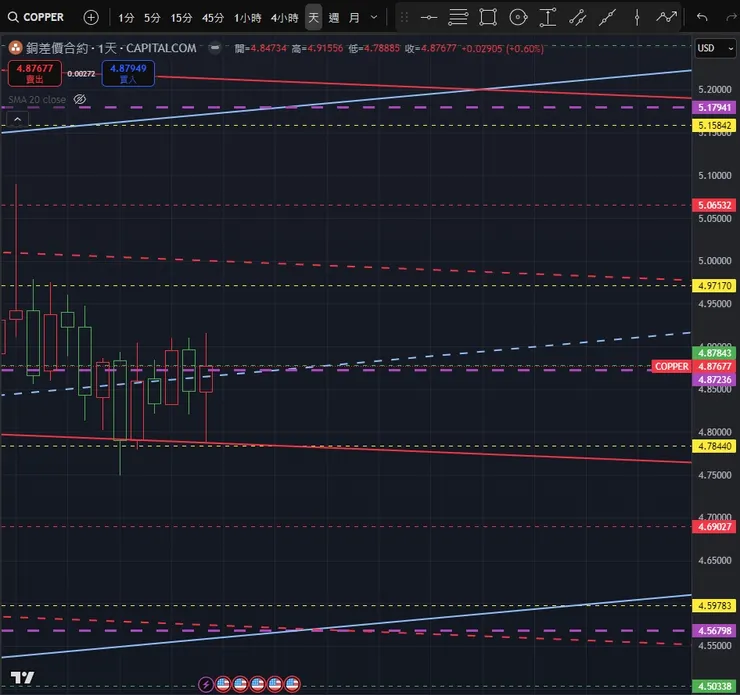Click the green 4.87843 price label
This screenshot has width=740, height=695.
tap(714, 353)
